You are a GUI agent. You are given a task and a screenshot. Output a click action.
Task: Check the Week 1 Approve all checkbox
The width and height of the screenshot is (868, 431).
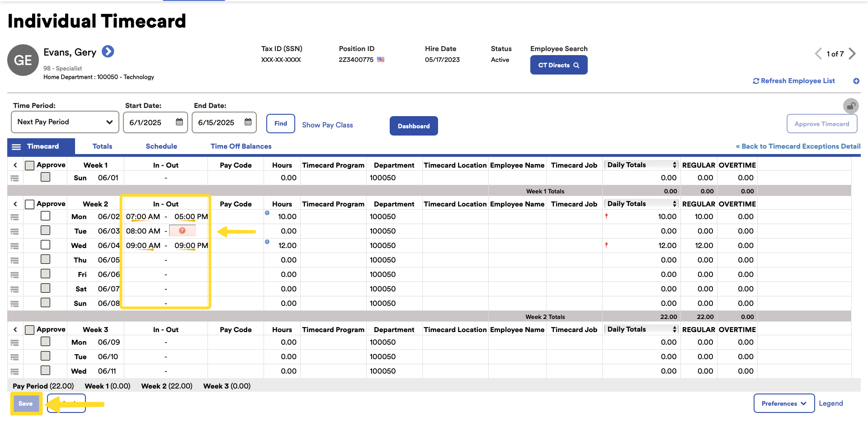[29, 165]
